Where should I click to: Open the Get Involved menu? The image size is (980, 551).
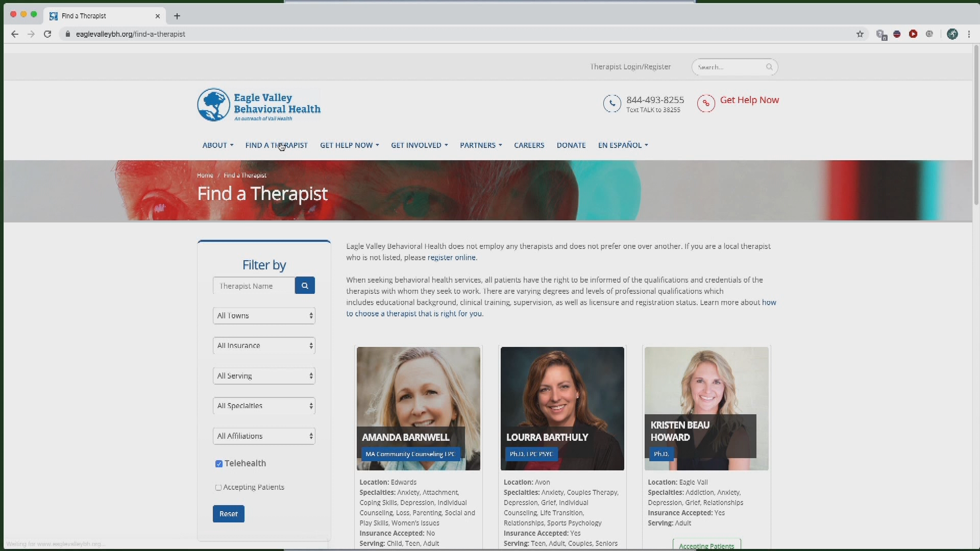(x=419, y=145)
